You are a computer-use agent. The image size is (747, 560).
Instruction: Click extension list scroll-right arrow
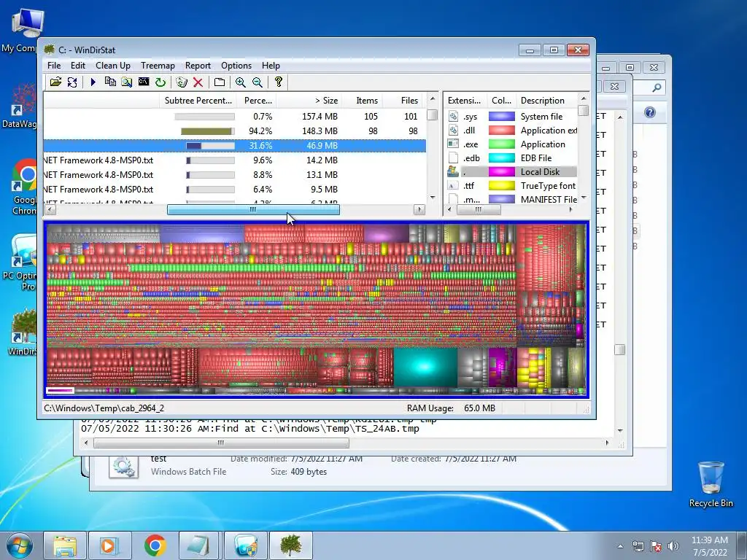pyautogui.click(x=570, y=209)
